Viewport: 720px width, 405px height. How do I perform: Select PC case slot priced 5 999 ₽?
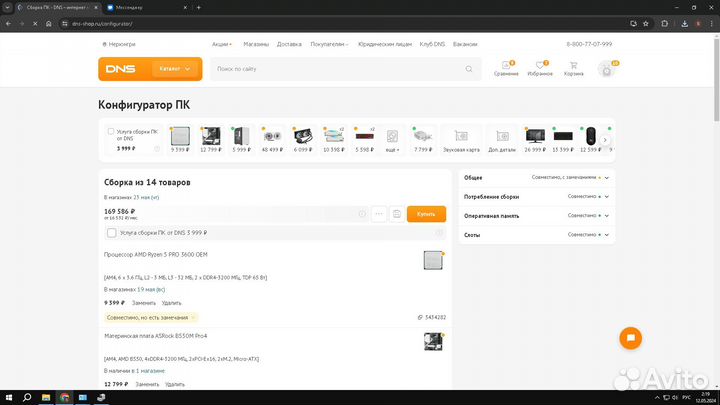[242, 140]
